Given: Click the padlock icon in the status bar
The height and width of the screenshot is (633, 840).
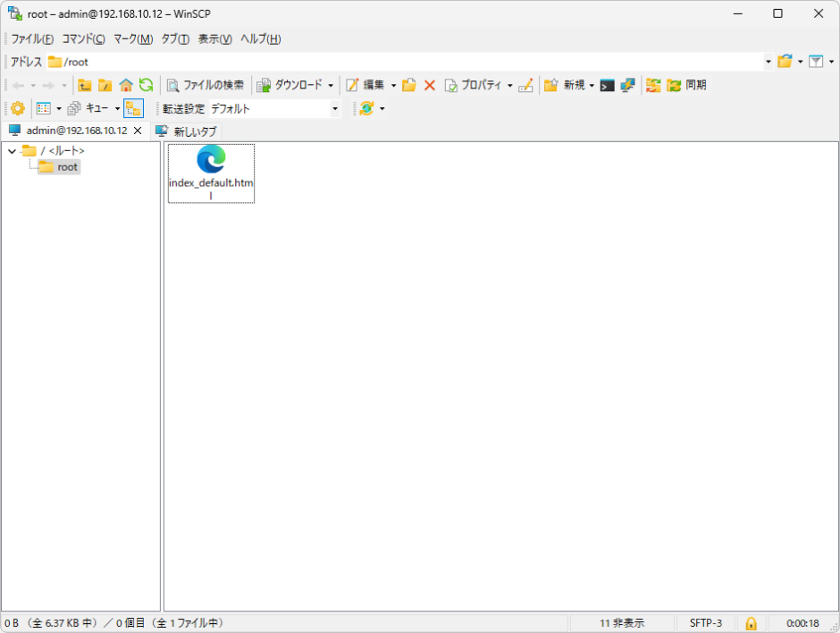Looking at the screenshot, I should (x=752, y=623).
